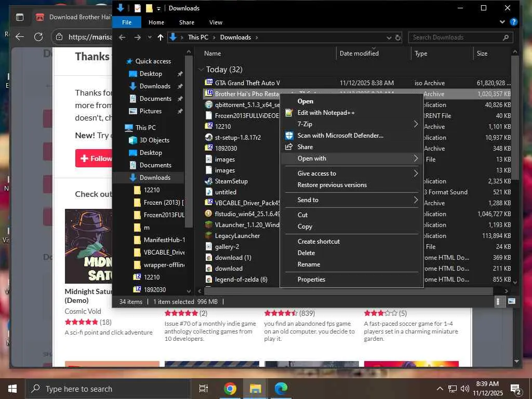
Task: Open the Edit with Notepad++ context menu entry
Action: pyautogui.click(x=352, y=113)
